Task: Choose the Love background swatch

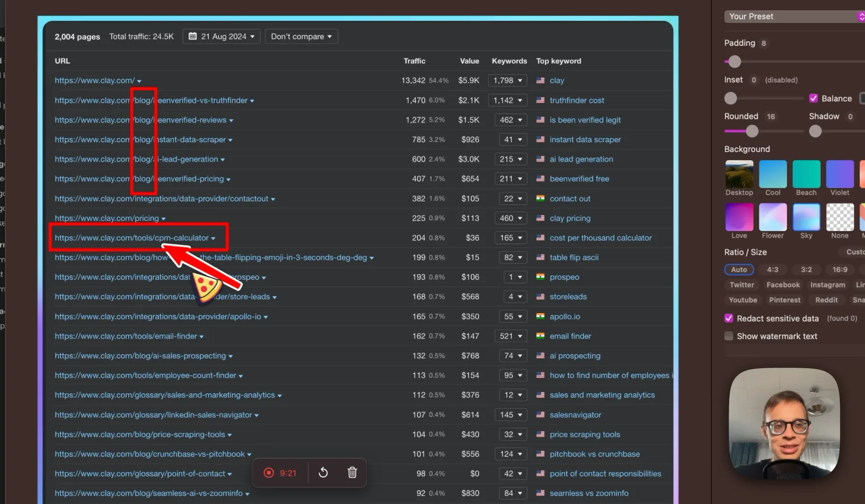Action: 739,217
